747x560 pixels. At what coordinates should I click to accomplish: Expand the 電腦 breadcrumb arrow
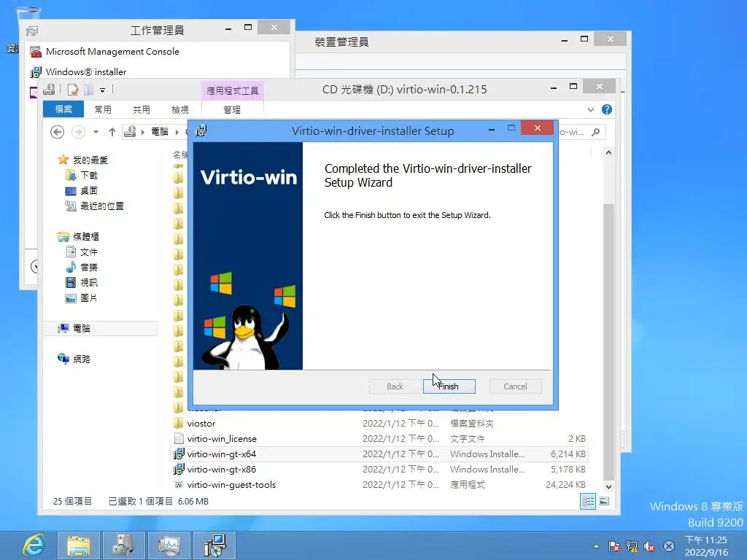pyautogui.click(x=177, y=132)
